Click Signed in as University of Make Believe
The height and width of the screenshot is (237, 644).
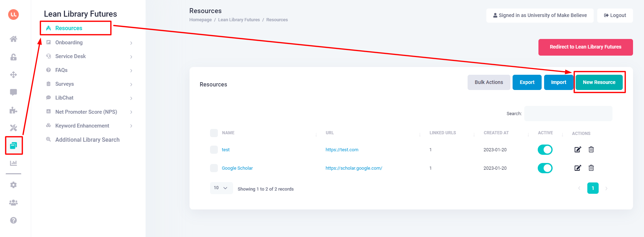coord(540,15)
